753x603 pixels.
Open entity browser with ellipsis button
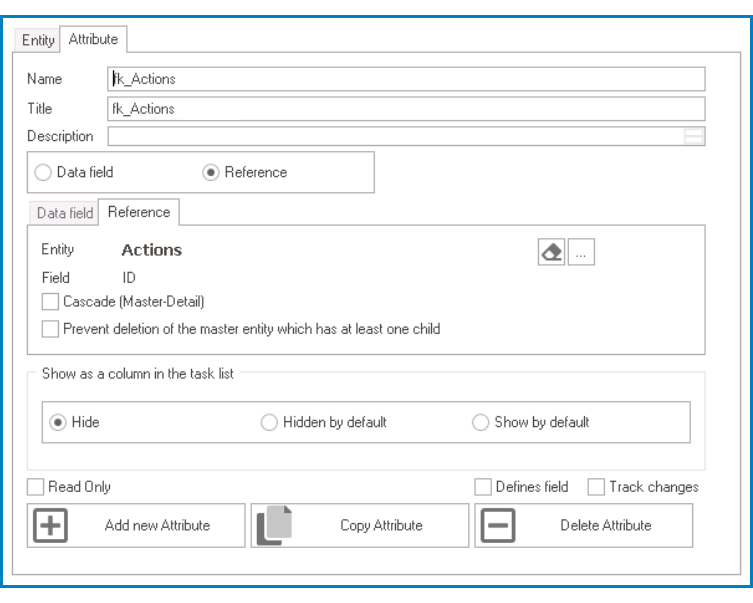coord(581,252)
